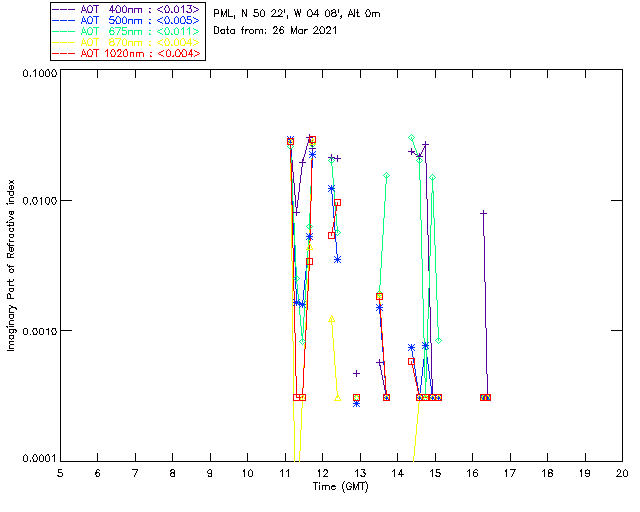Click the 0.1000 y-axis tick label

click(40, 73)
